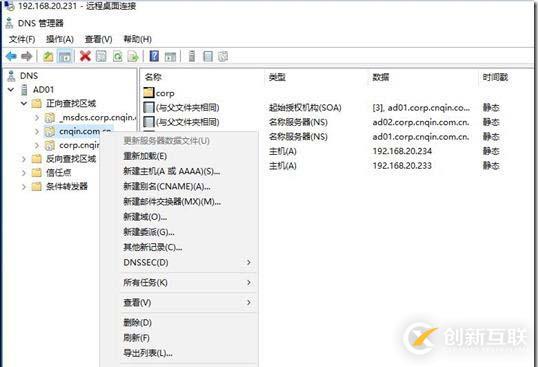Click the remote desktop connection title icon
The width and height of the screenshot is (538, 367).
coord(10,5)
